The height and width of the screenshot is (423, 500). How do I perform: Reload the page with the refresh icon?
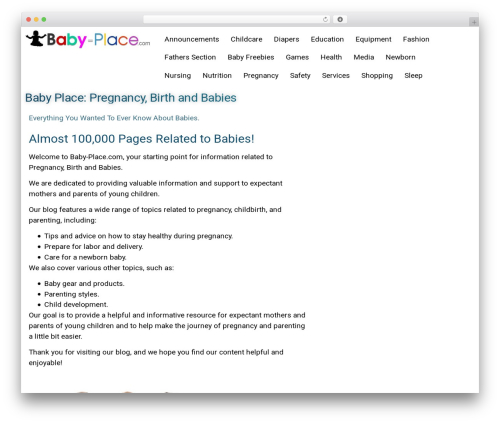(325, 20)
